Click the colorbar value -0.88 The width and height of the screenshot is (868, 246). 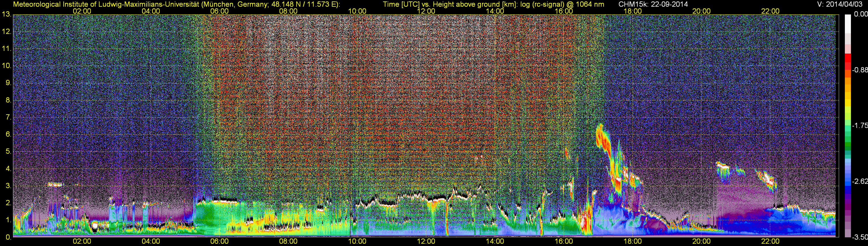(x=860, y=70)
